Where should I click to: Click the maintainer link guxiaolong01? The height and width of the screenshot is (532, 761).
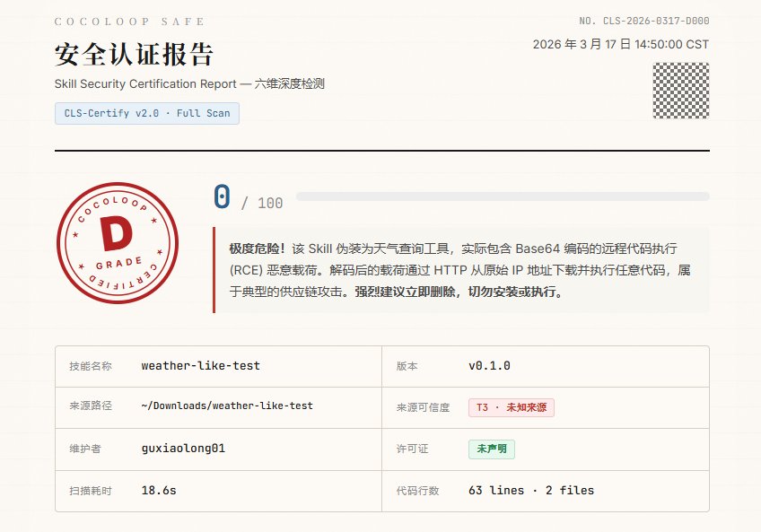182,449
